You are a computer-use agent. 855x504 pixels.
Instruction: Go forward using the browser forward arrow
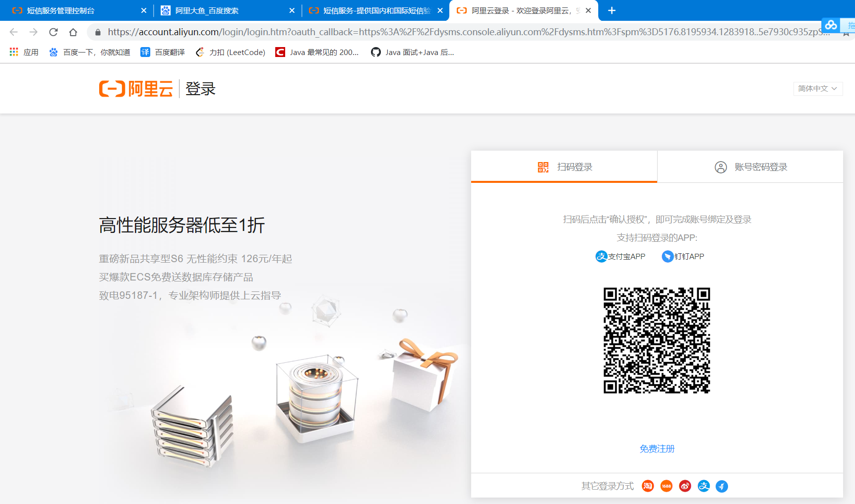(33, 32)
